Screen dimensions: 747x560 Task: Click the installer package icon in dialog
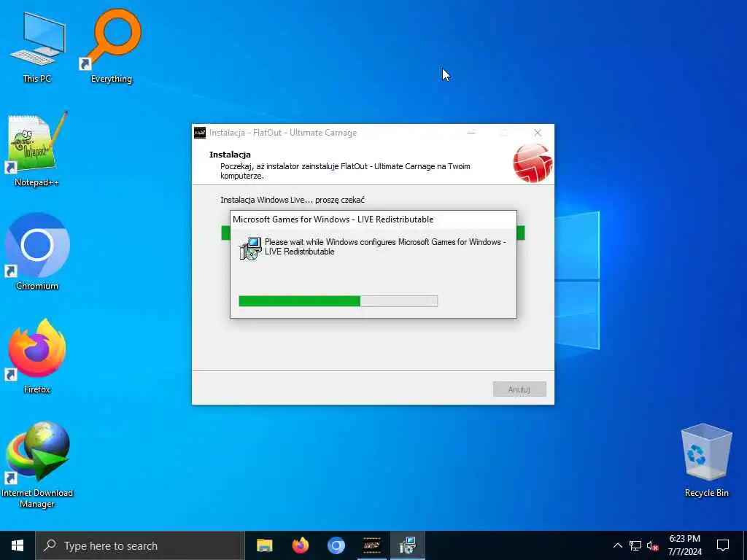250,248
